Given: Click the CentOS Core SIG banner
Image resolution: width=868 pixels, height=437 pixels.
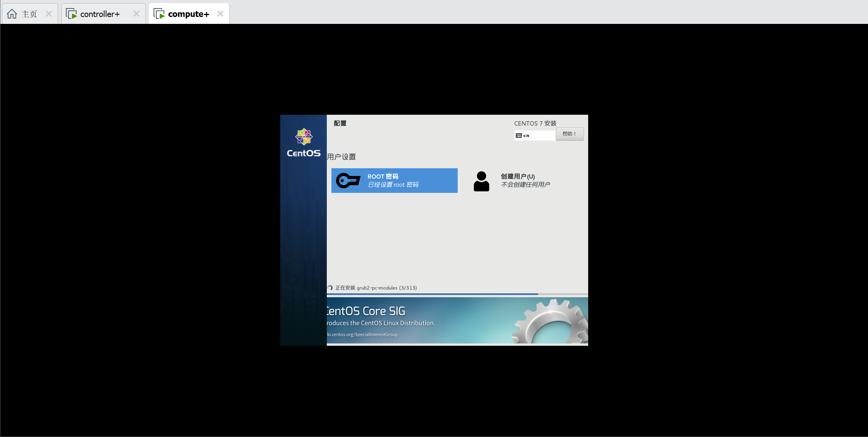Looking at the screenshot, I should tap(457, 320).
